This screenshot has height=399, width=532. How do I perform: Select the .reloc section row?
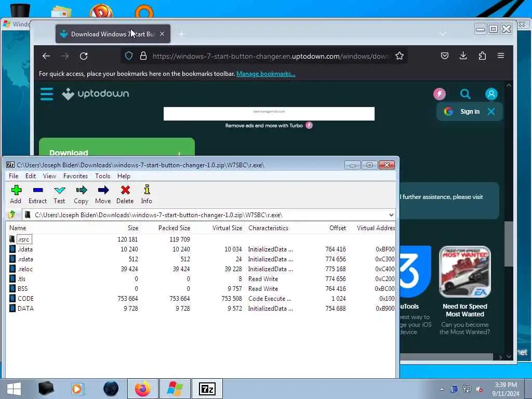pos(202,269)
